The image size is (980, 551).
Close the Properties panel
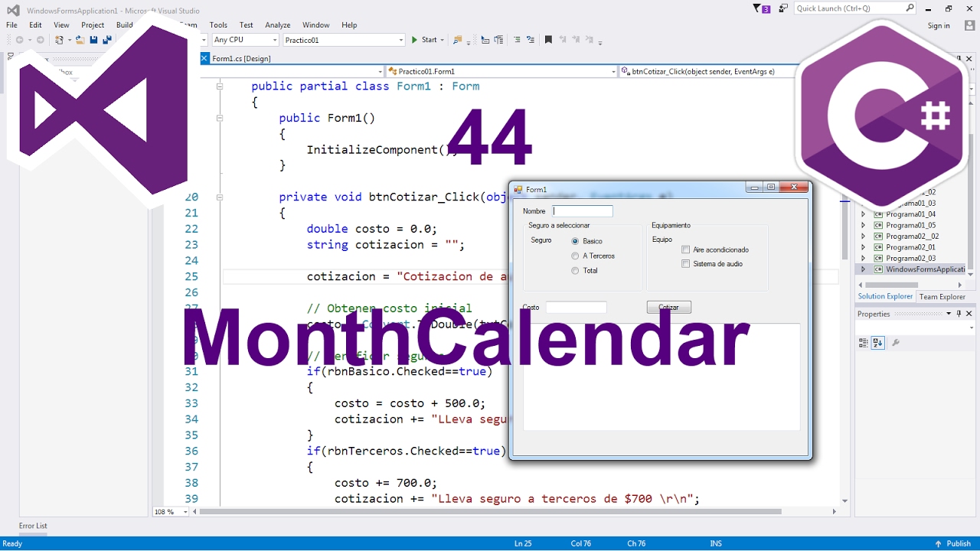pyautogui.click(x=969, y=314)
